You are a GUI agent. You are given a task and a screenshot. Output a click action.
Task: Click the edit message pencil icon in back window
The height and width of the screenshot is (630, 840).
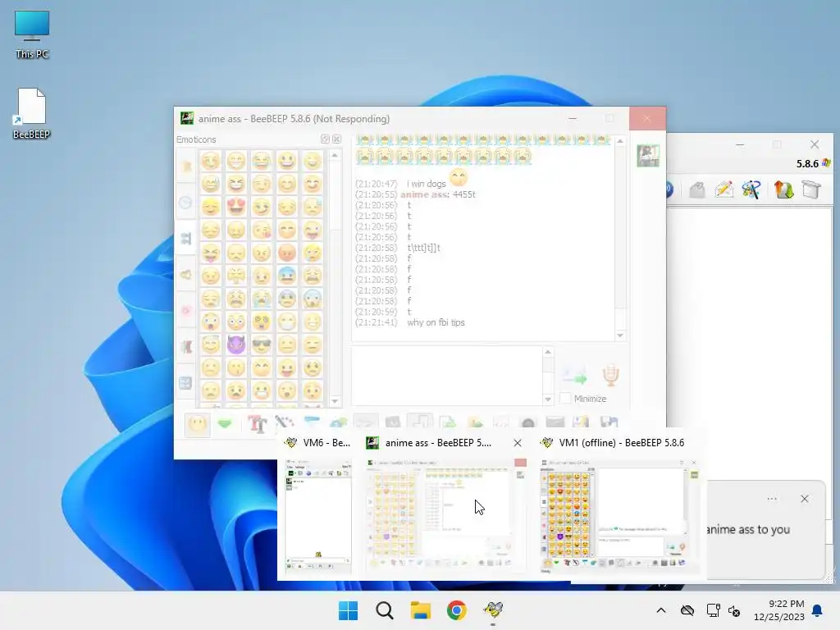724,189
